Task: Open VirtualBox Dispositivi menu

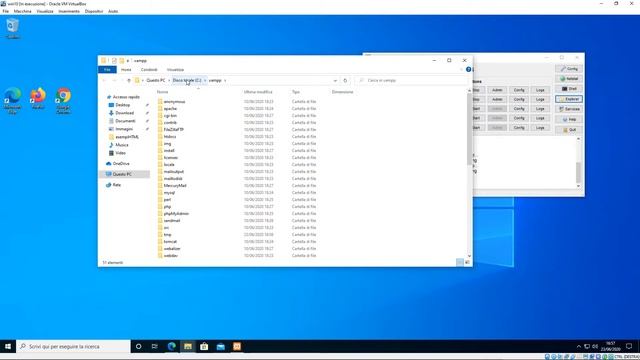Action: (x=94, y=11)
